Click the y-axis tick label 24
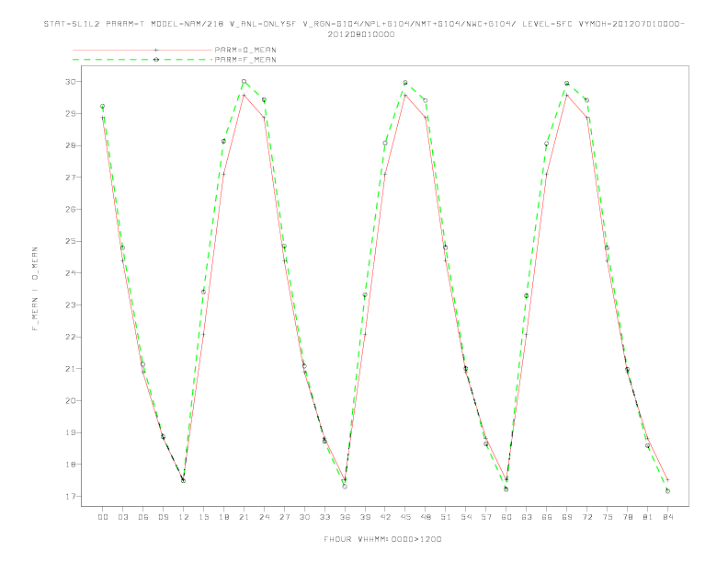This screenshot has width=728, height=563. (x=71, y=273)
